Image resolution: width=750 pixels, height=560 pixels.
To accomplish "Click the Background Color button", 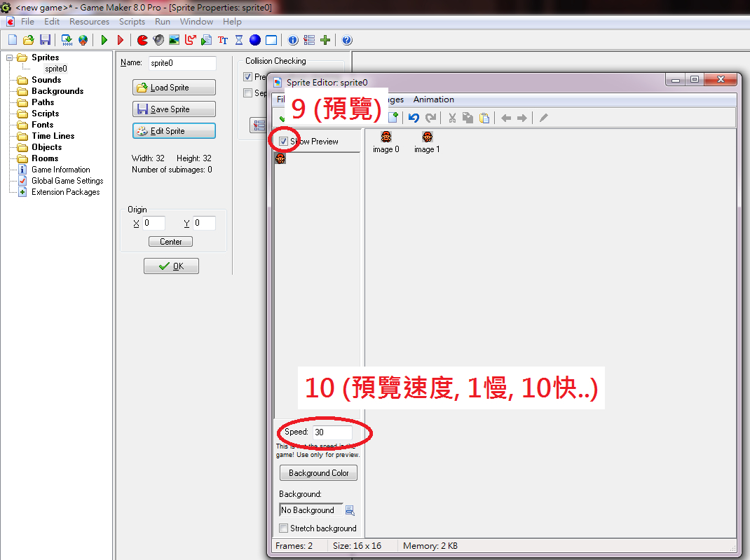I will [x=318, y=473].
